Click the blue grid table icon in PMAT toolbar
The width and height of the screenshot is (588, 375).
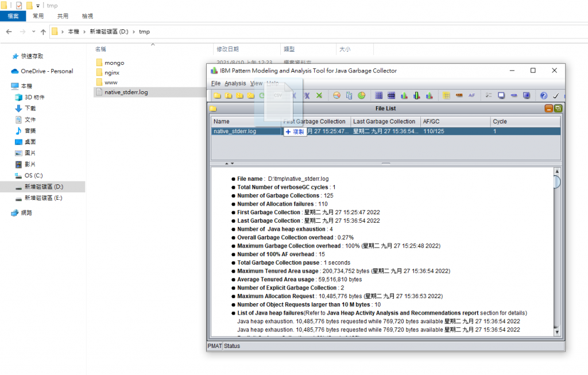click(x=379, y=96)
